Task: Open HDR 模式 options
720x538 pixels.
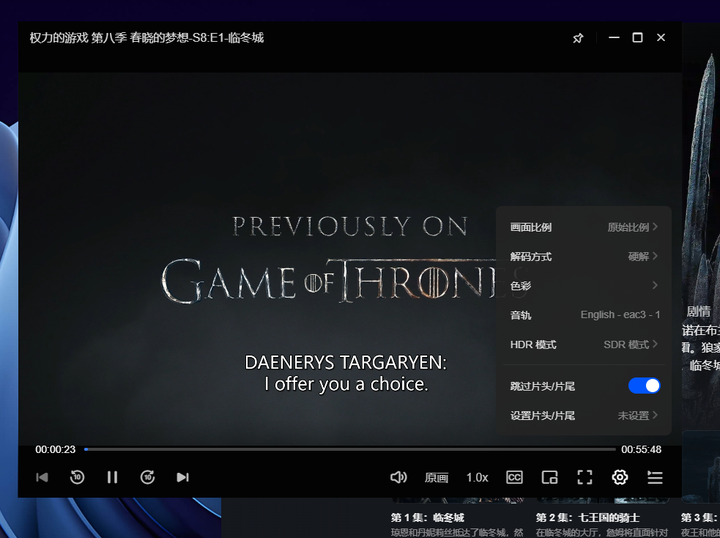Action: pyautogui.click(x=631, y=345)
